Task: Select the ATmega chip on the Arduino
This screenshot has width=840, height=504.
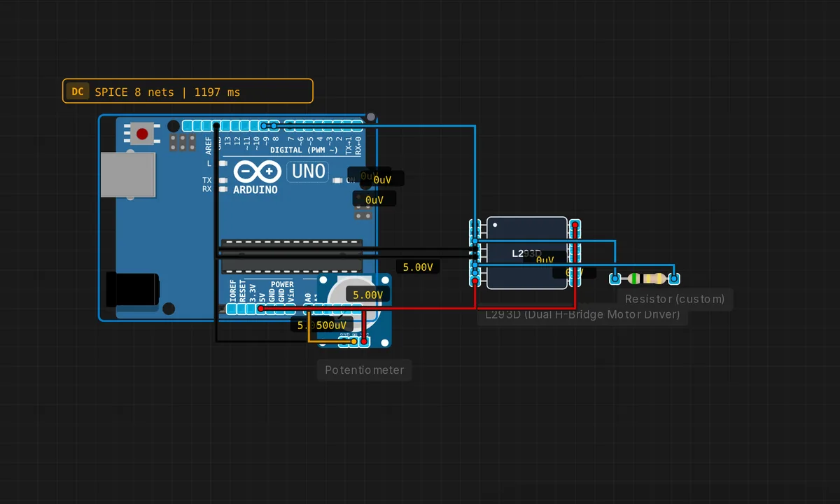Action: point(292,255)
